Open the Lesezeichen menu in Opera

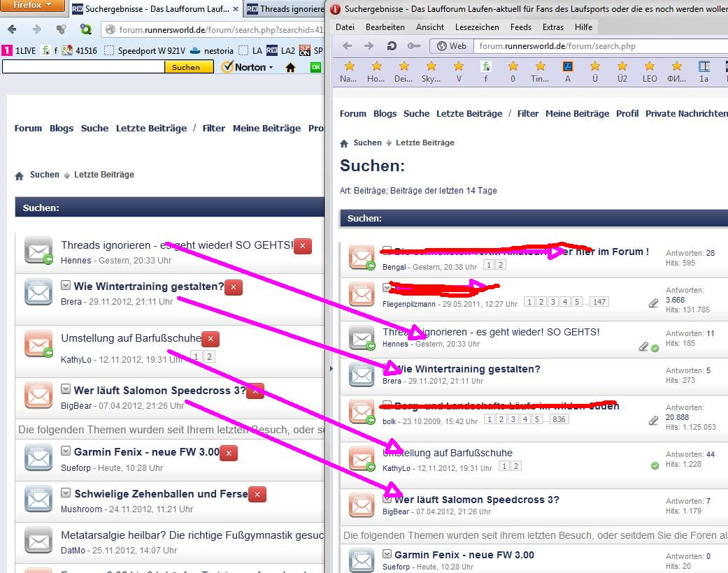tap(477, 27)
